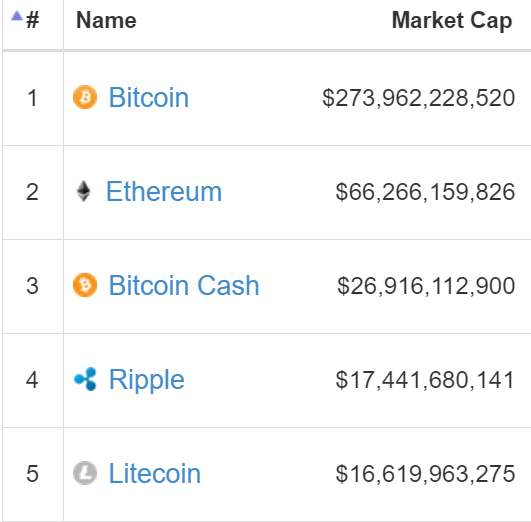Click the Ripple blue logo icon
Screen dimensions: 531x522
85,379
